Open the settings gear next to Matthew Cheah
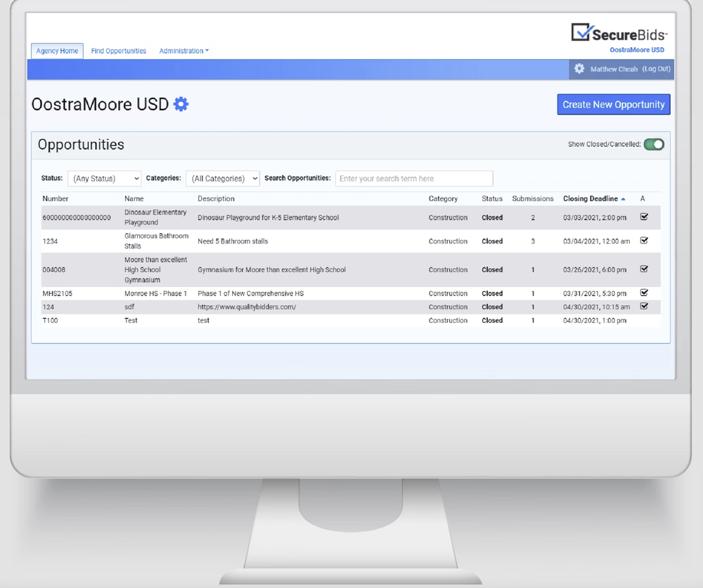The image size is (703, 588). pyautogui.click(x=579, y=69)
